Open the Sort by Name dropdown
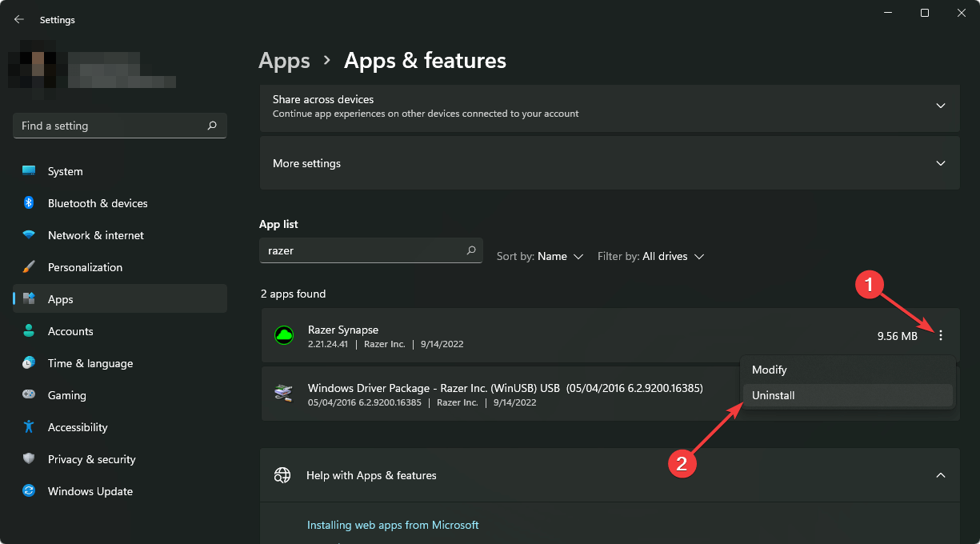Viewport: 980px width, 544px height. pyautogui.click(x=540, y=257)
